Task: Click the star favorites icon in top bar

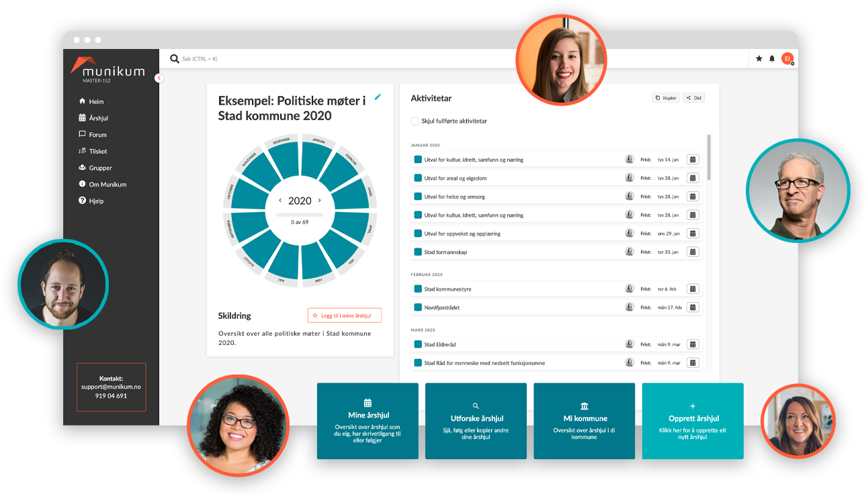Action: (x=759, y=59)
